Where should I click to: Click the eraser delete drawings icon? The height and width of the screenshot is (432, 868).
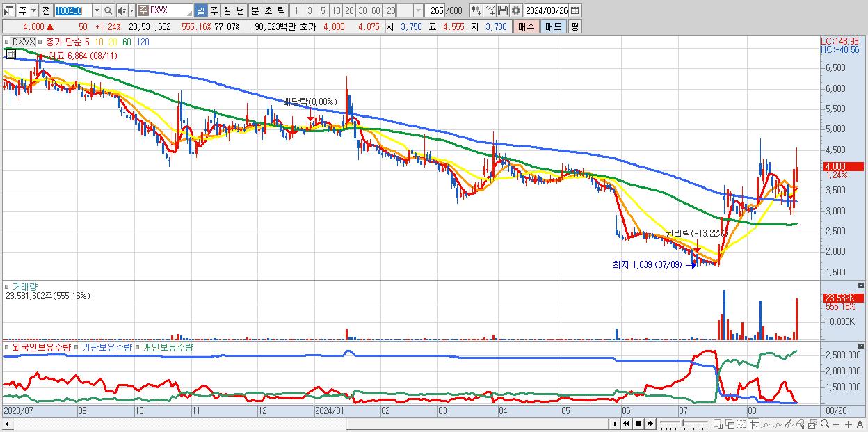801,424
